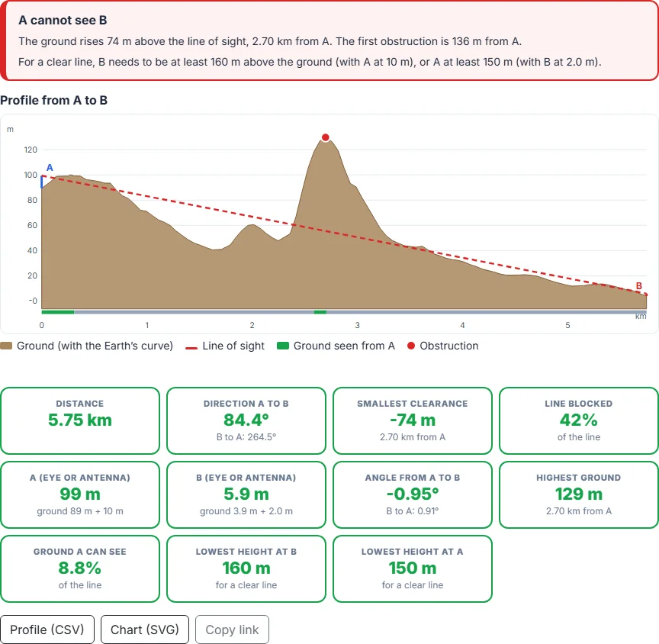This screenshot has width=659, height=644.
Task: Click the 'Ground (with the Earth's curve)' legend label
Action: (95, 346)
